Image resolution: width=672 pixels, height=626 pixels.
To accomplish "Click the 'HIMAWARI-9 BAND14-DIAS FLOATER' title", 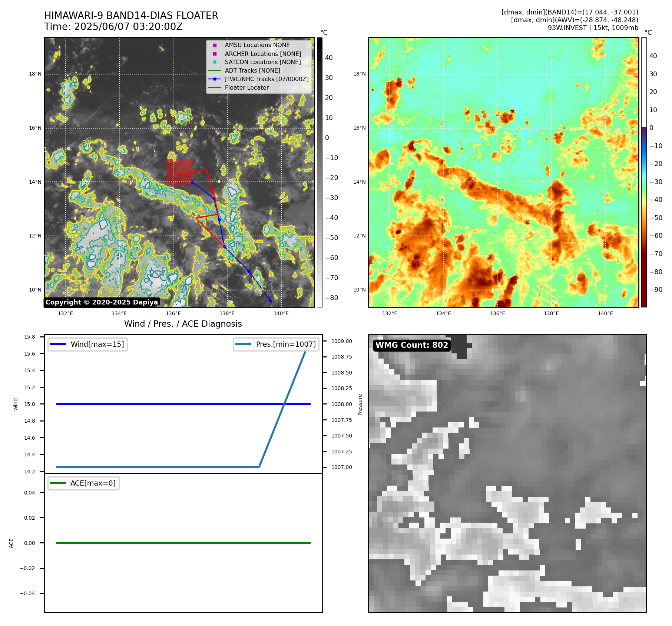I will point(131,16).
